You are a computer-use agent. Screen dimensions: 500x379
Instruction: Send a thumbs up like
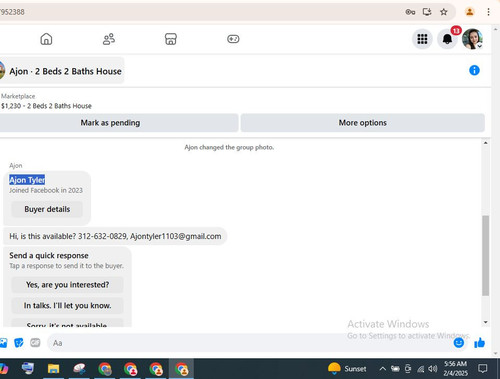tap(480, 343)
